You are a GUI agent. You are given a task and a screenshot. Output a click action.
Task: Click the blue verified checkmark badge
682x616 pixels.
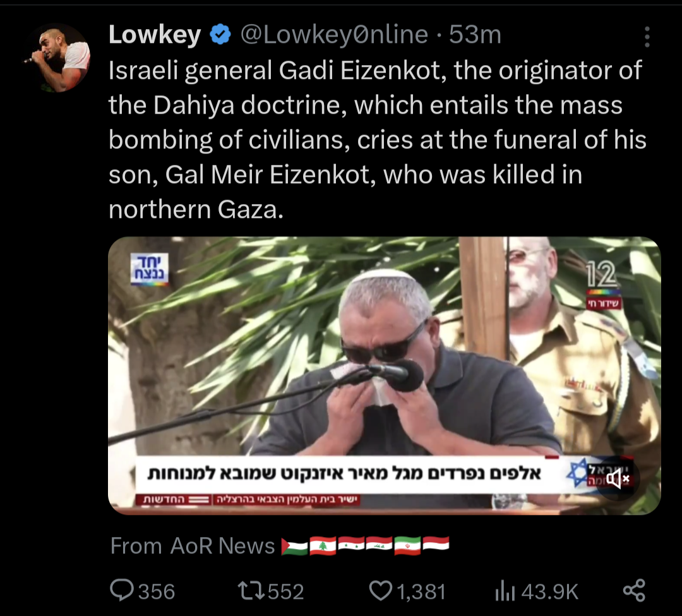[220, 34]
